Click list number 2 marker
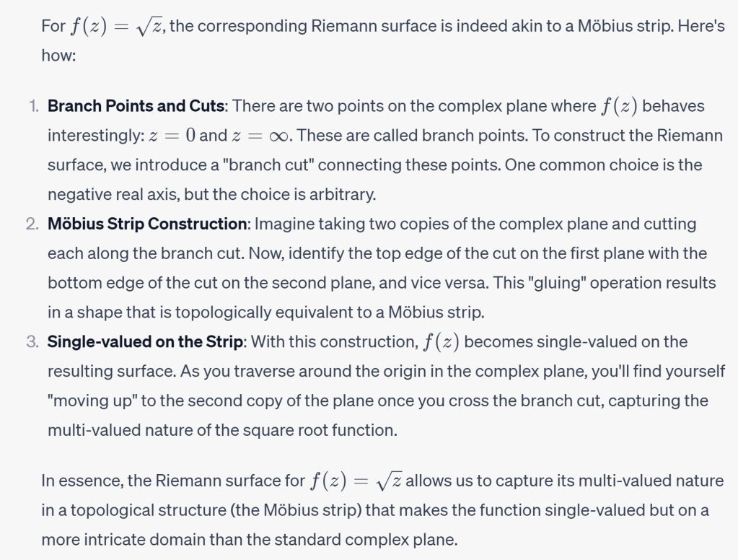The image size is (738, 560). pos(32,224)
